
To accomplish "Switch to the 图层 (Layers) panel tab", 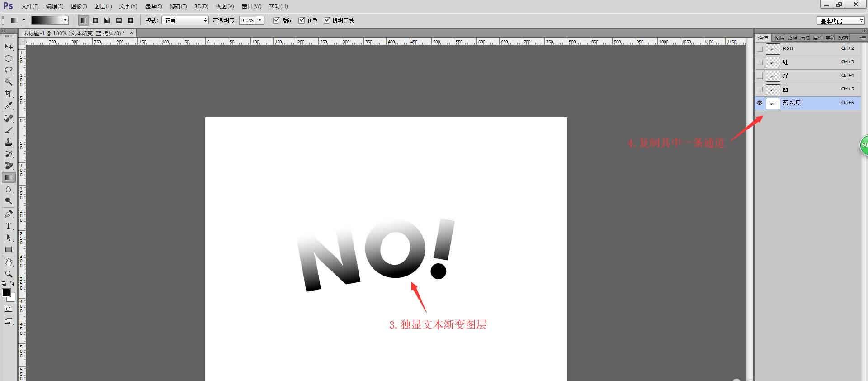I will coord(779,38).
